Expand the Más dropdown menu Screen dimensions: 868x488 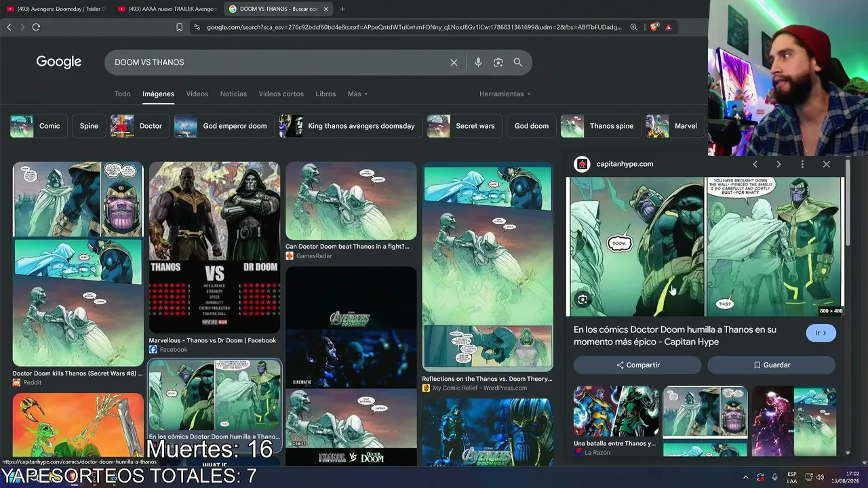357,94
